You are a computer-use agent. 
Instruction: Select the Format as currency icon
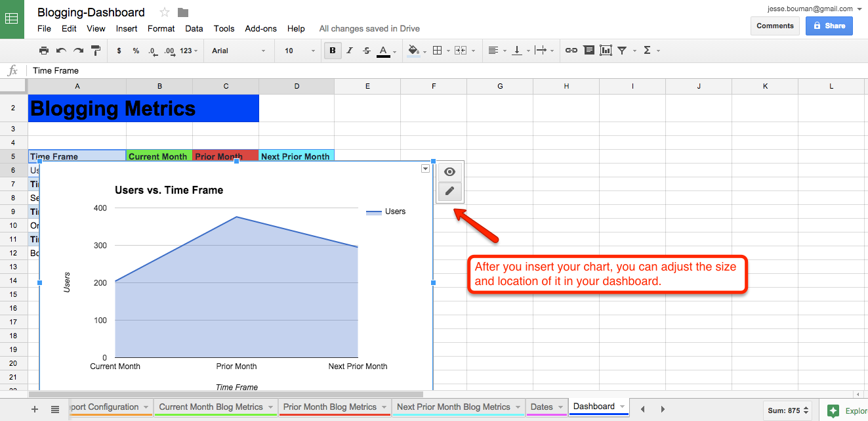(120, 50)
